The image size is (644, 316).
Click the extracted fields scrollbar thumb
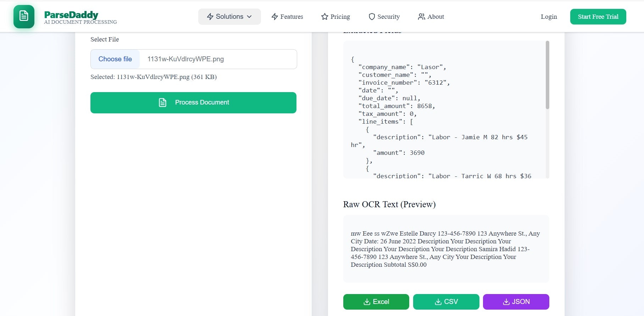pos(547,75)
